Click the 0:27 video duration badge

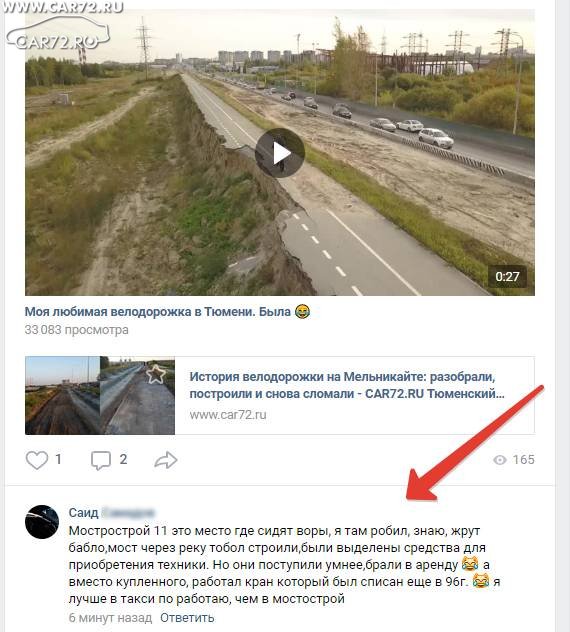[507, 276]
